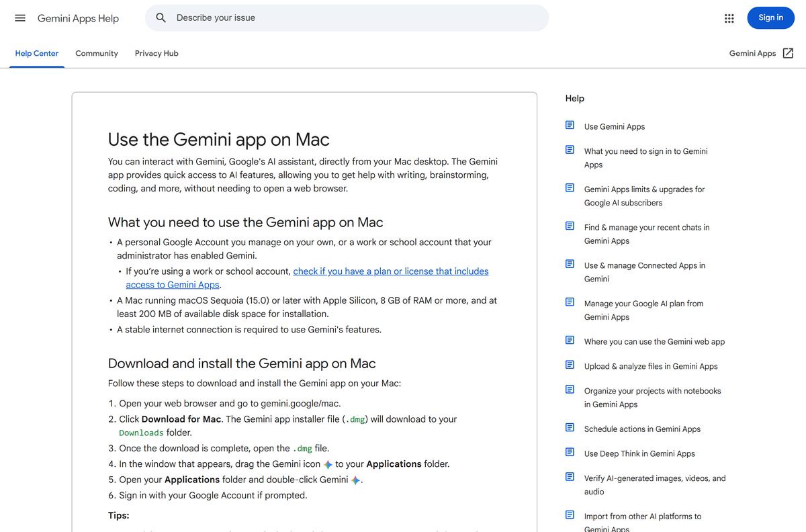Open Use Deep Think in Gemini Apps
806x532 pixels.
[x=639, y=453]
